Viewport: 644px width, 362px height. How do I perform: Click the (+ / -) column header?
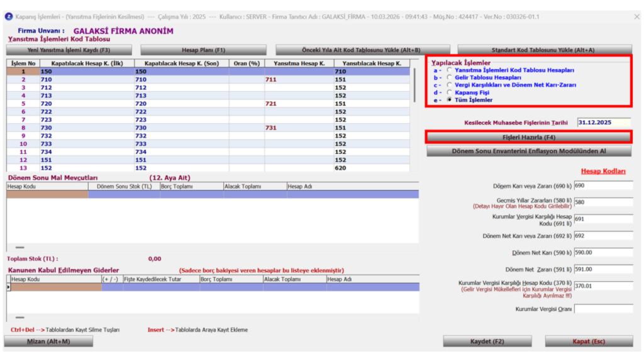pos(112,279)
